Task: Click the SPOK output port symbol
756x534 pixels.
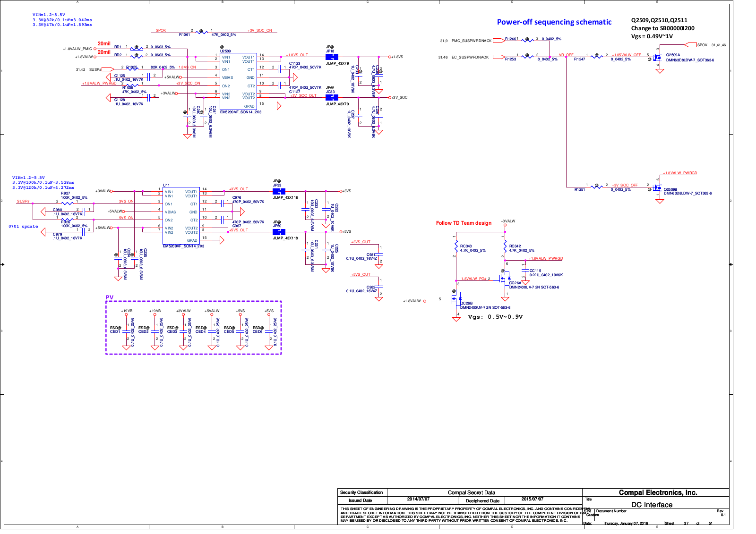Action: 691,45
